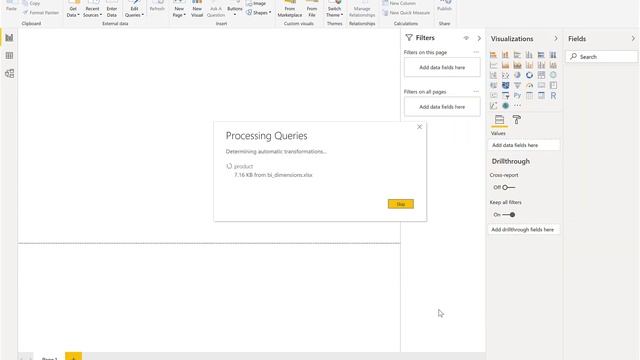Select the Clustered bar chart visualization

coord(517,55)
